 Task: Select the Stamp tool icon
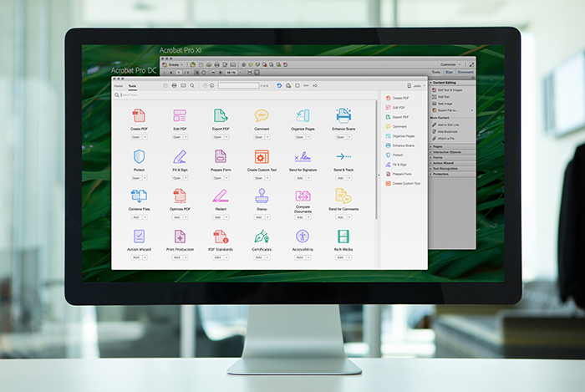[262, 196]
